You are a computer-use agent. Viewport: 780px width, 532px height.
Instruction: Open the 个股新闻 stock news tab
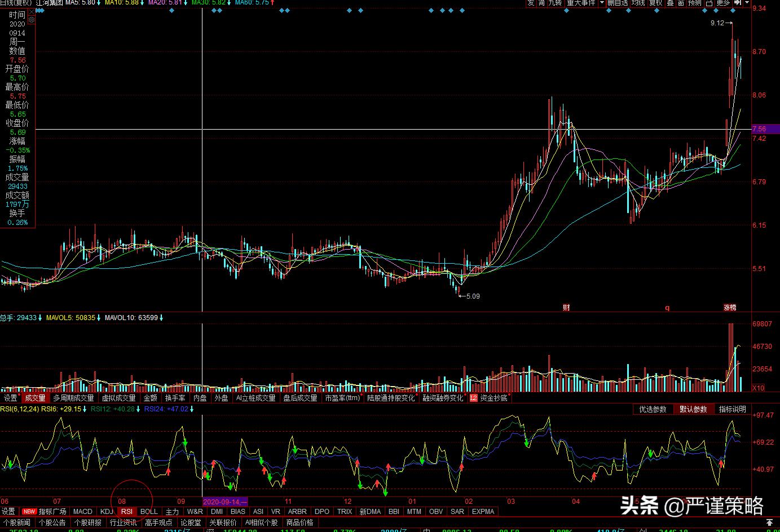[17, 522]
